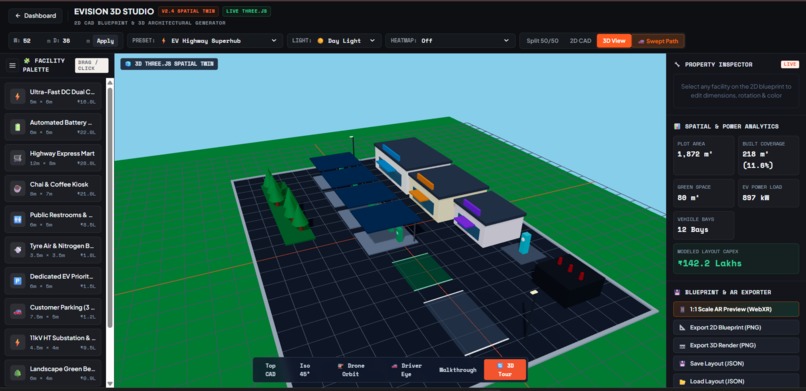
Task: Click the LIVE badge in Property Inspector
Action: pos(790,65)
